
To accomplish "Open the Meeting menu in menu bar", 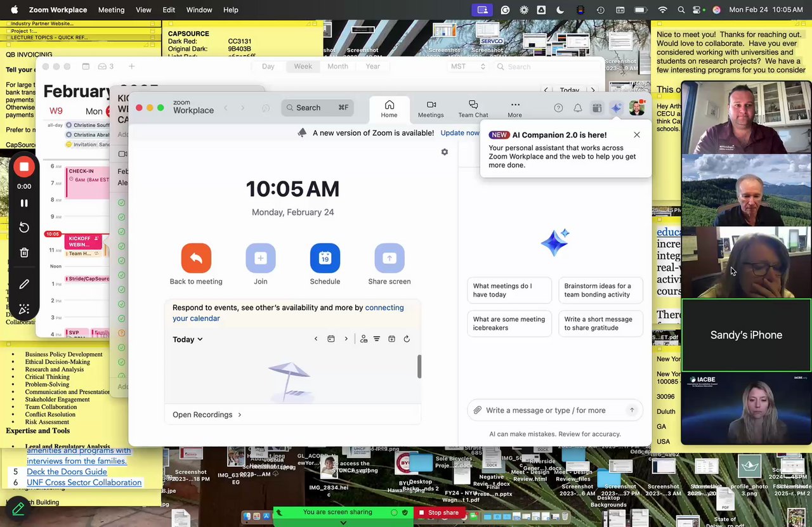I will click(x=112, y=10).
